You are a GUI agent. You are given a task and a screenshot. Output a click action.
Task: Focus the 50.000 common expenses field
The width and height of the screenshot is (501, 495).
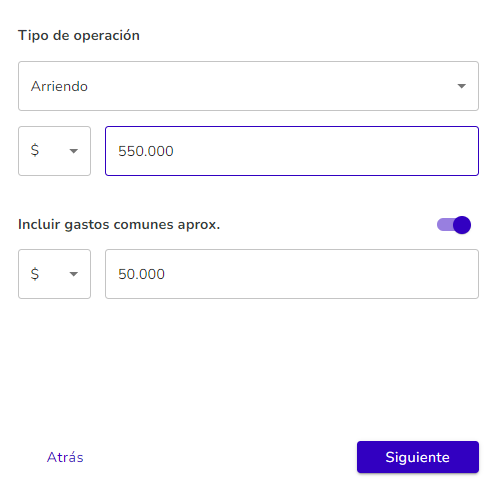[x=292, y=274]
